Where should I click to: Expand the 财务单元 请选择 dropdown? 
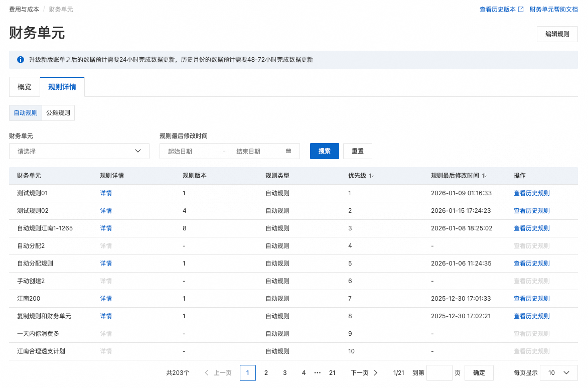click(79, 151)
